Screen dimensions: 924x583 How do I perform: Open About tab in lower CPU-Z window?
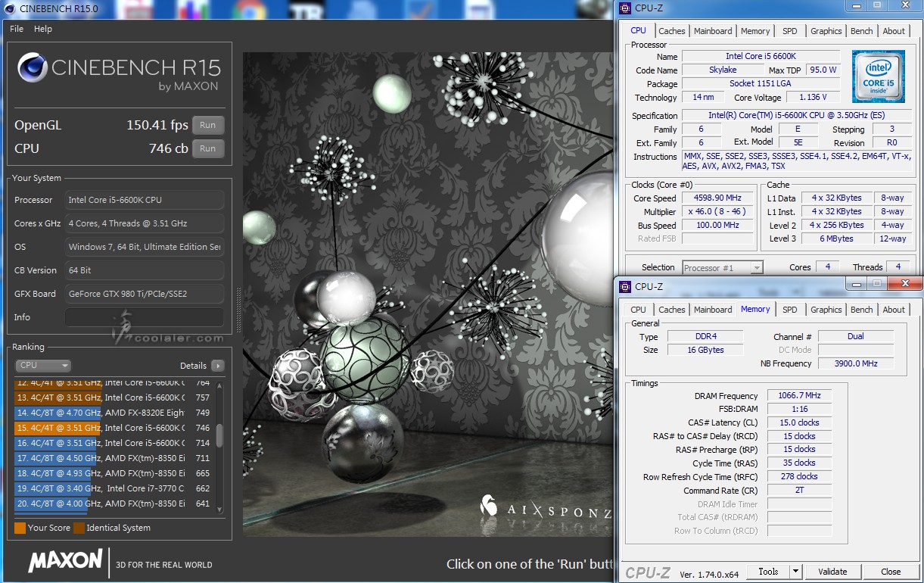(x=894, y=310)
